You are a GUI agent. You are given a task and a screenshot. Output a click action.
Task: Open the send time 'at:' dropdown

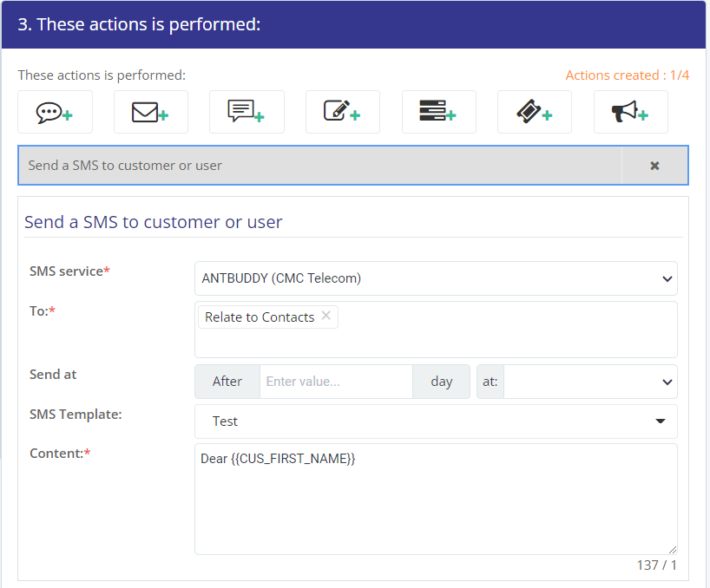pos(590,382)
